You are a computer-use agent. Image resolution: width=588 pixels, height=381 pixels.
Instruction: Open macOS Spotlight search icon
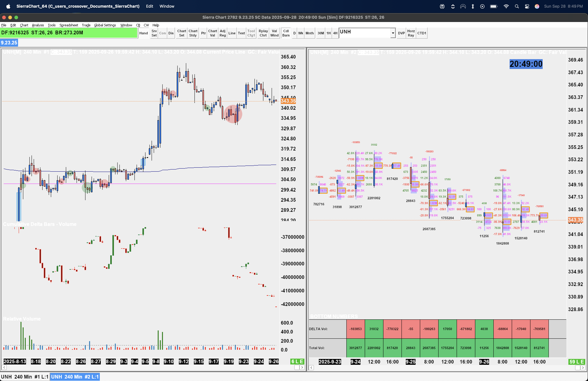click(517, 6)
